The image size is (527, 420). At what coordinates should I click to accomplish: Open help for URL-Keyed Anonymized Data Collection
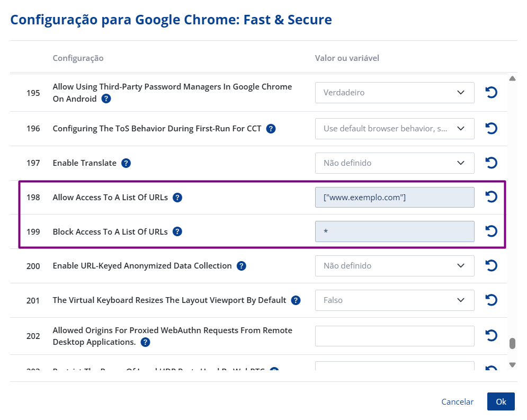(x=242, y=266)
